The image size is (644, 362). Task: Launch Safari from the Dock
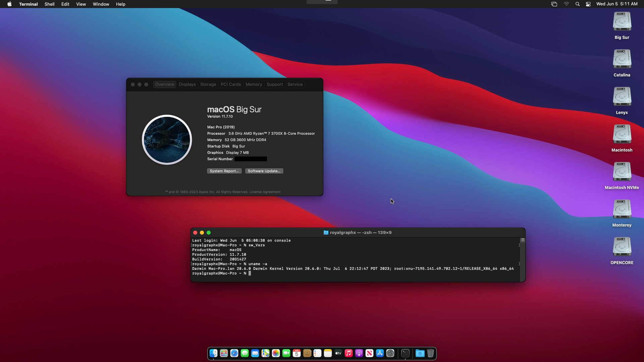(234, 353)
